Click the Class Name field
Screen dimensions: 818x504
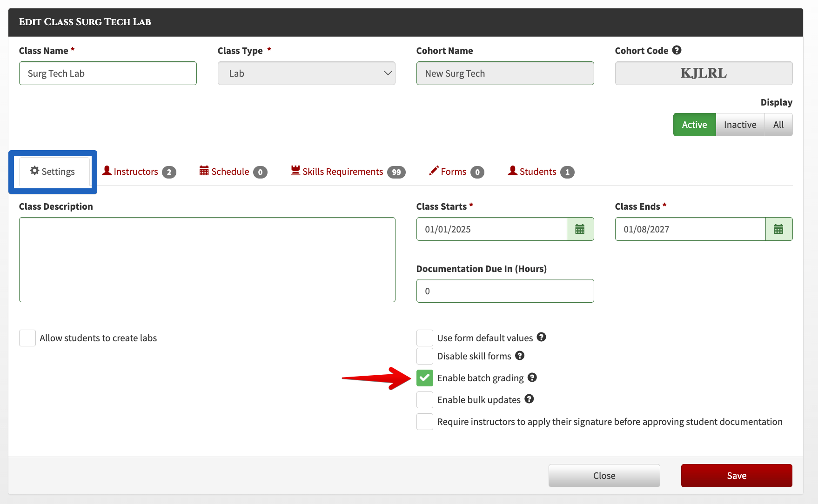point(108,73)
